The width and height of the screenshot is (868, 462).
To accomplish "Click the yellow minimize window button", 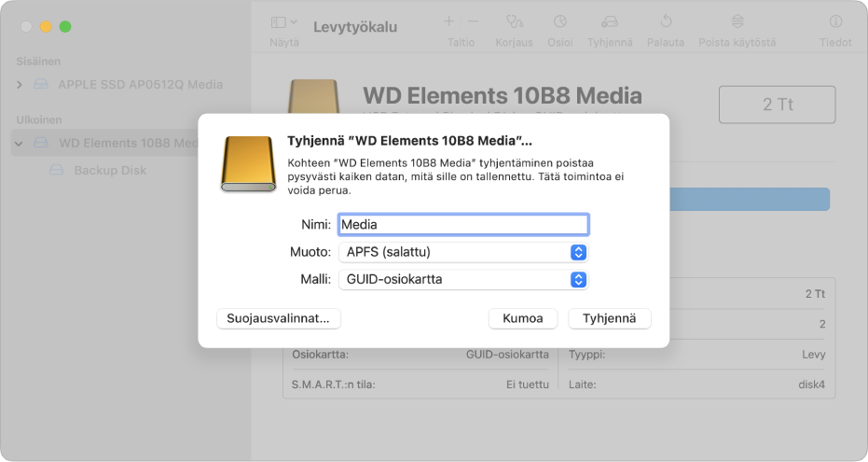I will 46,26.
